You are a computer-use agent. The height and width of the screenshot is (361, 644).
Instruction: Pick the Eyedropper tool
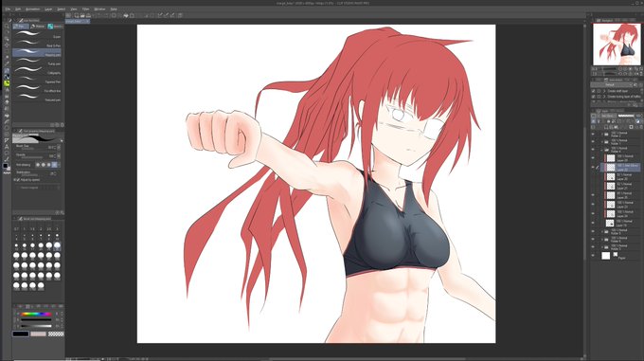click(7, 63)
